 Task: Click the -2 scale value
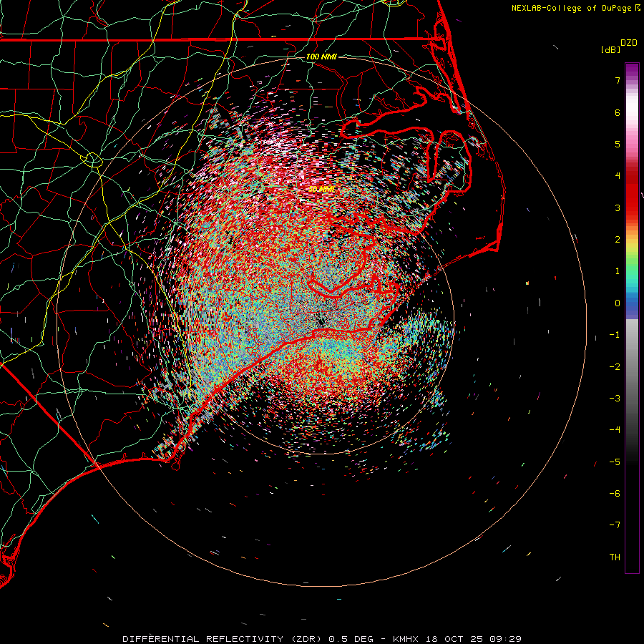[x=615, y=367]
